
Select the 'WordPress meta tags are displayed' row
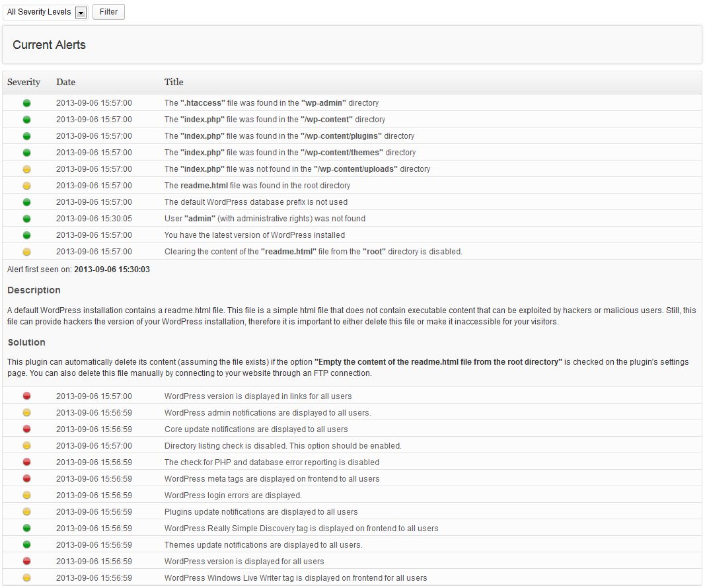pyautogui.click(x=272, y=479)
